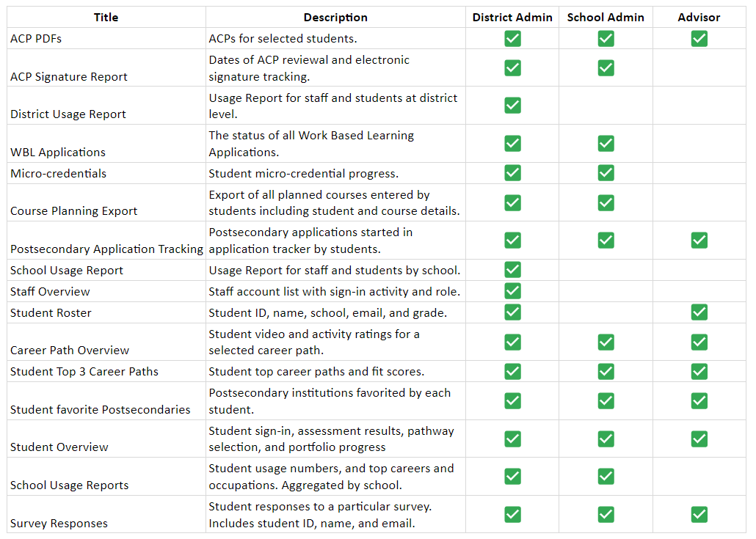
Task: Toggle ACP Signature Report School Admin checkmark
Action: (x=606, y=68)
